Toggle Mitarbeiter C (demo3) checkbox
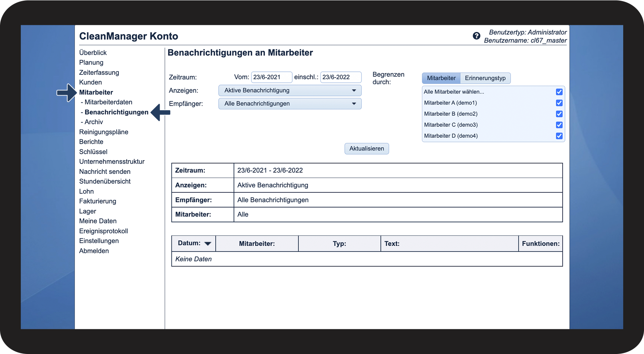Image resolution: width=644 pixels, height=354 pixels. (x=559, y=125)
